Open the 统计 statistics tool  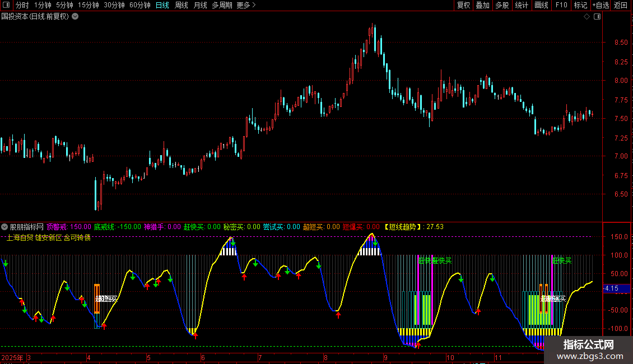(522, 6)
